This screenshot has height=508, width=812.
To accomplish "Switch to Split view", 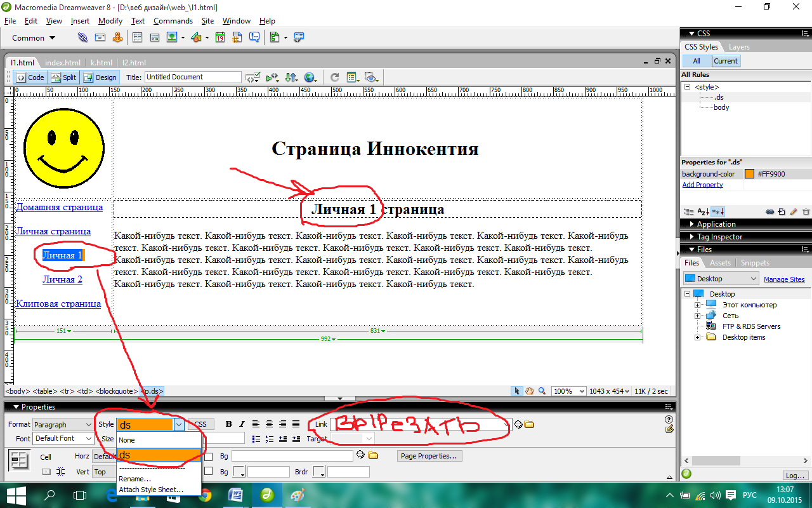I will pyautogui.click(x=63, y=77).
